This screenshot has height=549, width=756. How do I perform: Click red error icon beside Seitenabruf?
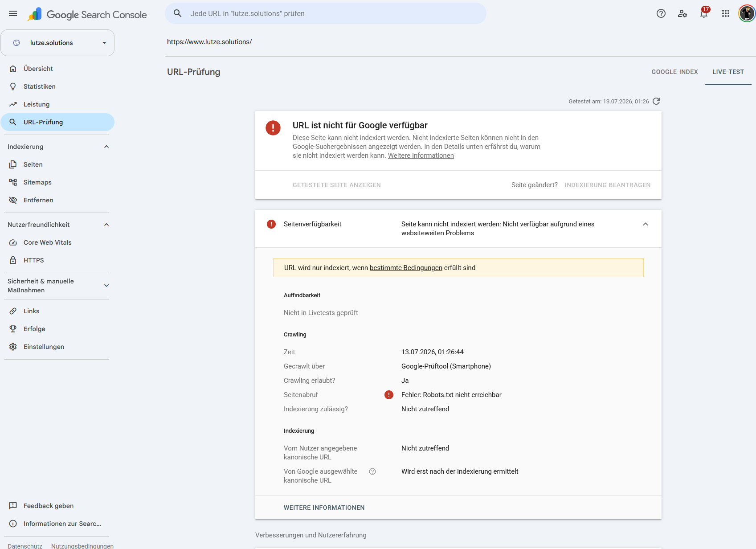tap(389, 395)
